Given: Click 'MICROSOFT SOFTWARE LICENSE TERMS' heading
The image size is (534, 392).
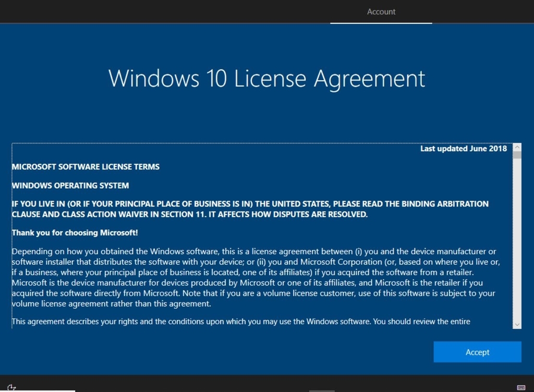Looking at the screenshot, I should coord(86,167).
